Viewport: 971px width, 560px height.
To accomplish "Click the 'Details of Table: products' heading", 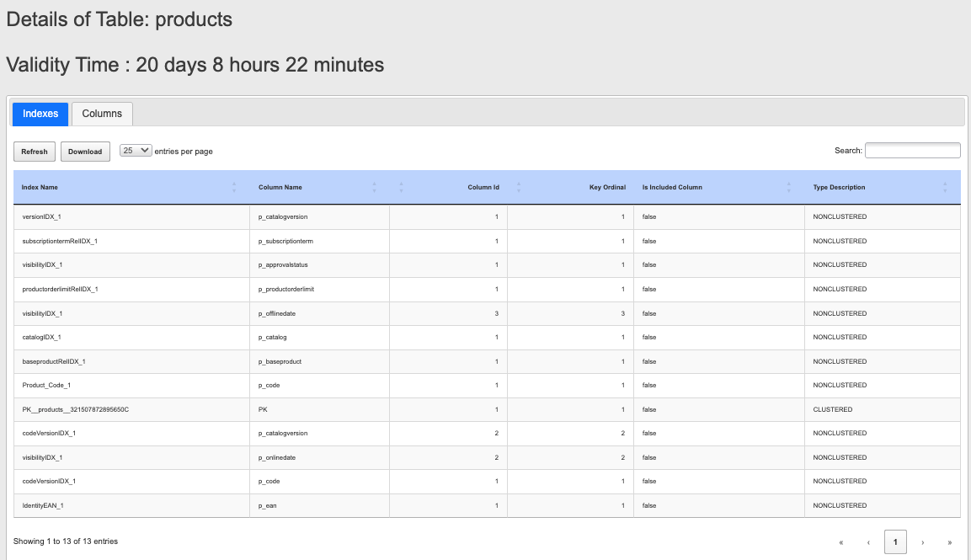I will 120,20.
